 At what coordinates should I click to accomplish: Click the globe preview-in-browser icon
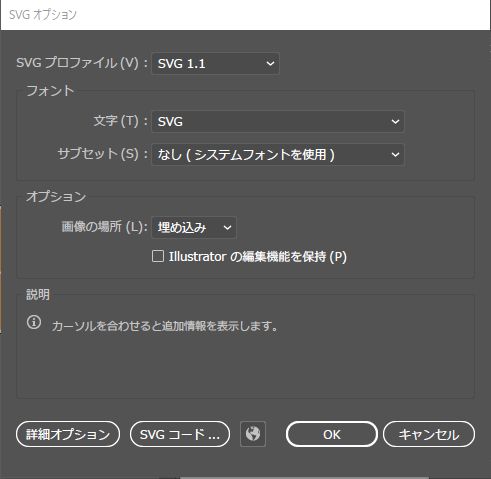[x=253, y=434]
